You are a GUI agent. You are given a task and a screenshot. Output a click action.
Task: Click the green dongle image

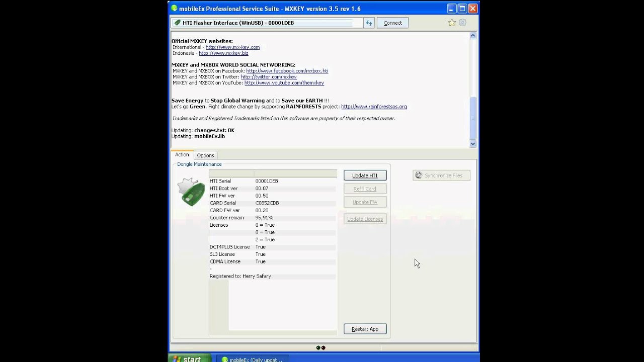point(191,192)
